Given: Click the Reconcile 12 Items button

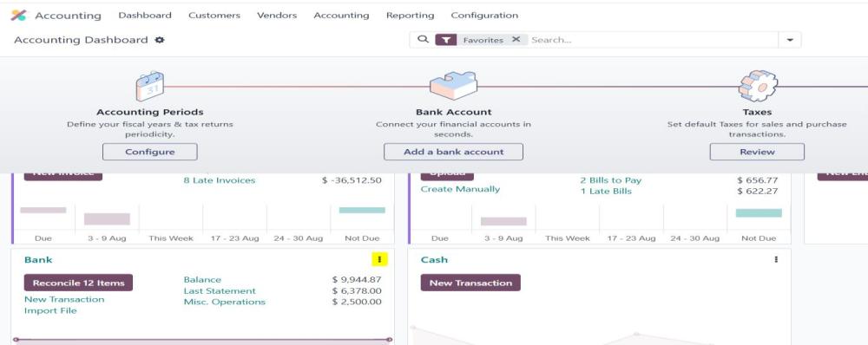Looking at the screenshot, I should 78,283.
